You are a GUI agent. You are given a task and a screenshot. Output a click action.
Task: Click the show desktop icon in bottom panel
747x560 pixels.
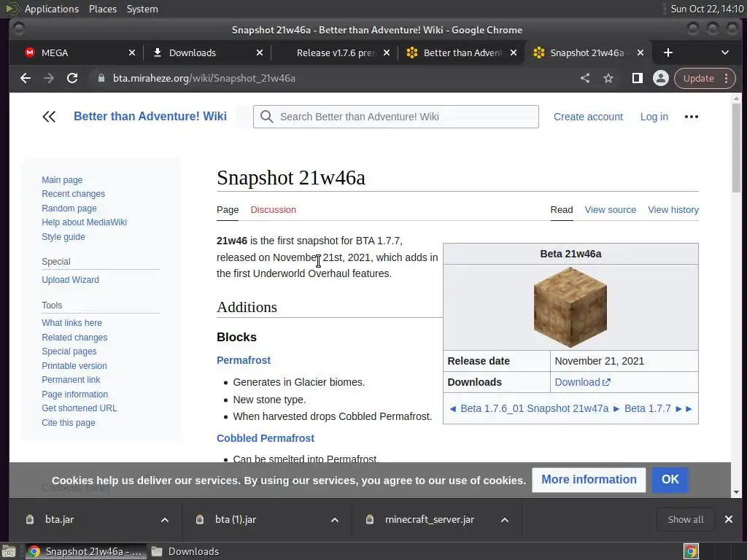pyautogui.click(x=9, y=551)
